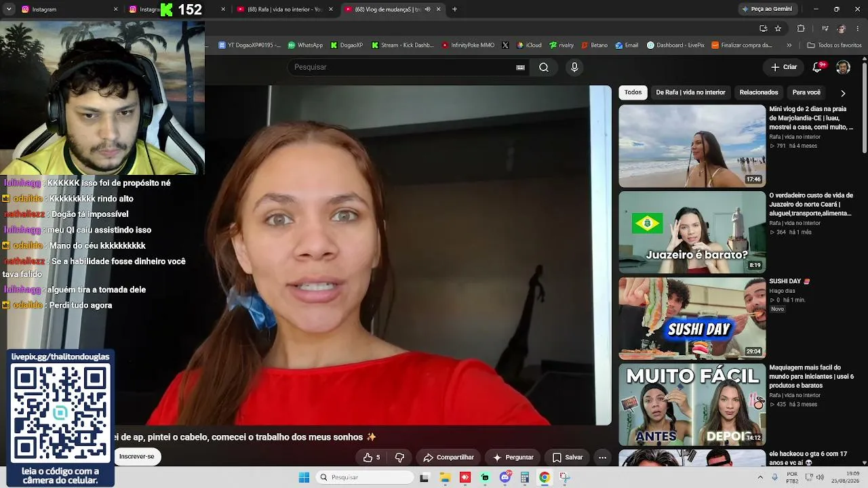The height and width of the screenshot is (488, 868).
Task: Open the on-screen keyboard icon in search box
Action: click(x=520, y=67)
